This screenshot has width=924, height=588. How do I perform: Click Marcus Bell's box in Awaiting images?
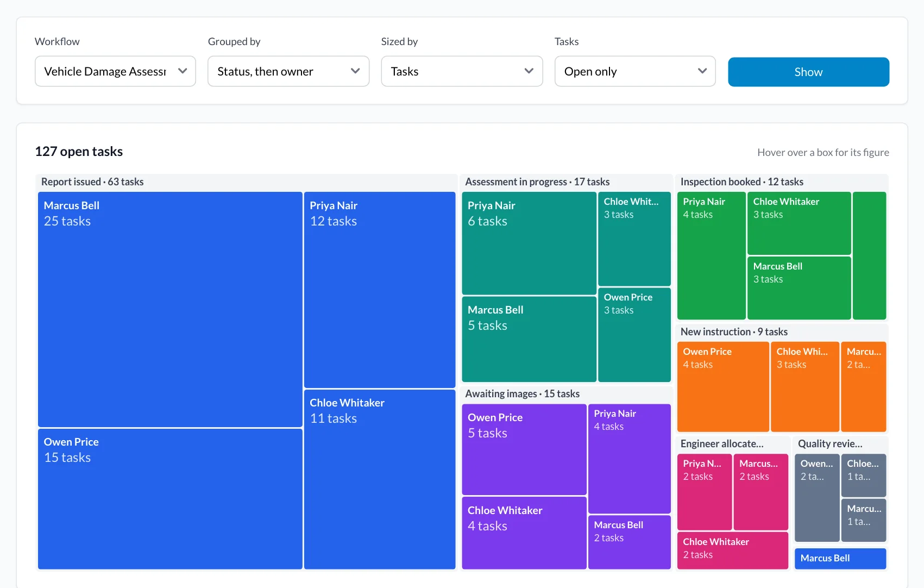point(630,542)
